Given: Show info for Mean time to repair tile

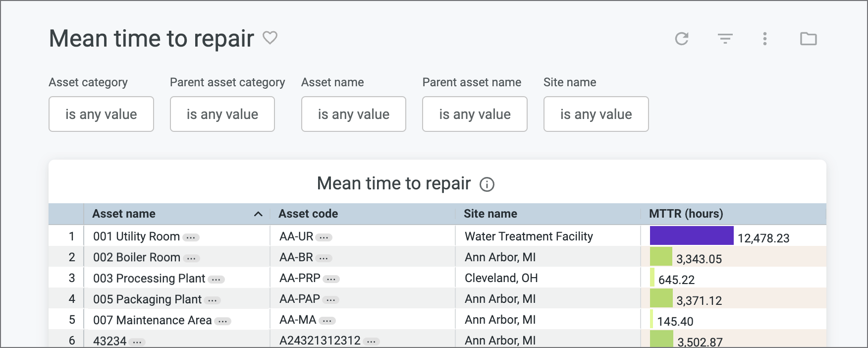Looking at the screenshot, I should click(x=487, y=184).
